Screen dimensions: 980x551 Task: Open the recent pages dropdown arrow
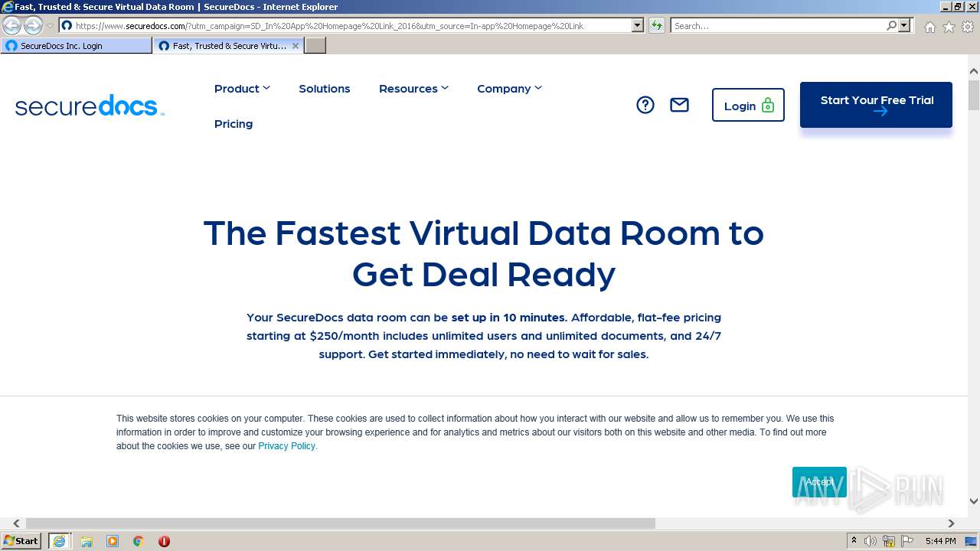pyautogui.click(x=51, y=25)
